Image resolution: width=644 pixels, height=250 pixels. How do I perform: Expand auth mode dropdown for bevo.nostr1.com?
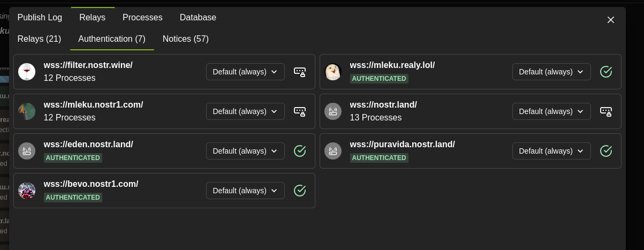pos(245,191)
